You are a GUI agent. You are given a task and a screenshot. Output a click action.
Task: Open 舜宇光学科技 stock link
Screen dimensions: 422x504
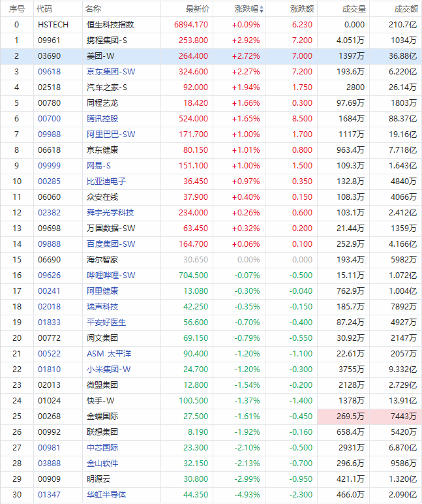click(x=110, y=213)
